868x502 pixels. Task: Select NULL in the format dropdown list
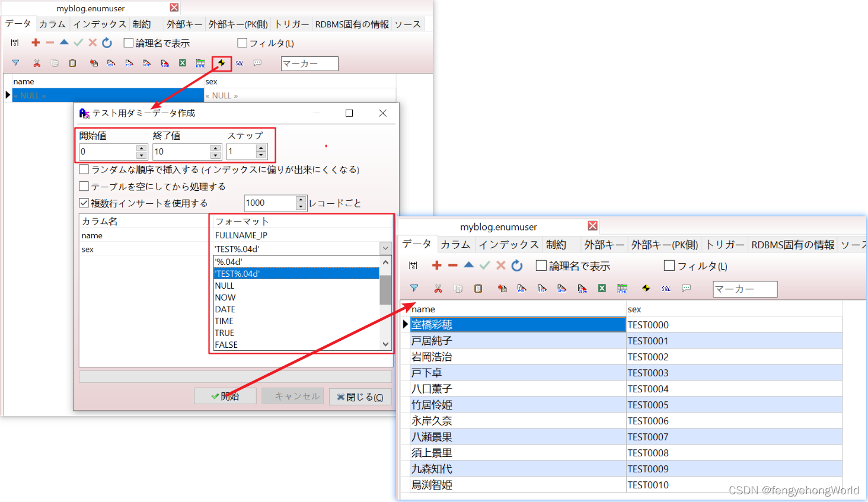pos(296,286)
